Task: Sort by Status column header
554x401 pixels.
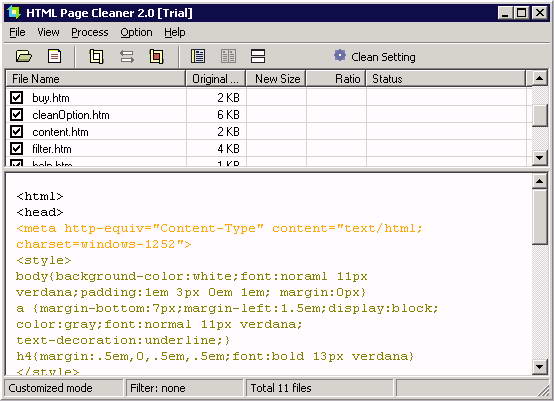Action: point(446,78)
